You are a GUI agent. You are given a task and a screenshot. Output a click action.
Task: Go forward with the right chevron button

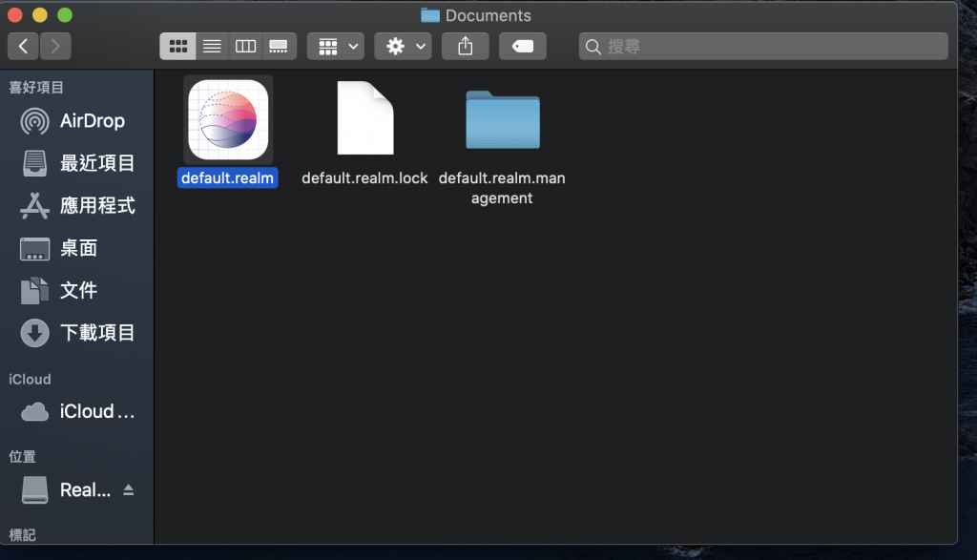click(55, 46)
